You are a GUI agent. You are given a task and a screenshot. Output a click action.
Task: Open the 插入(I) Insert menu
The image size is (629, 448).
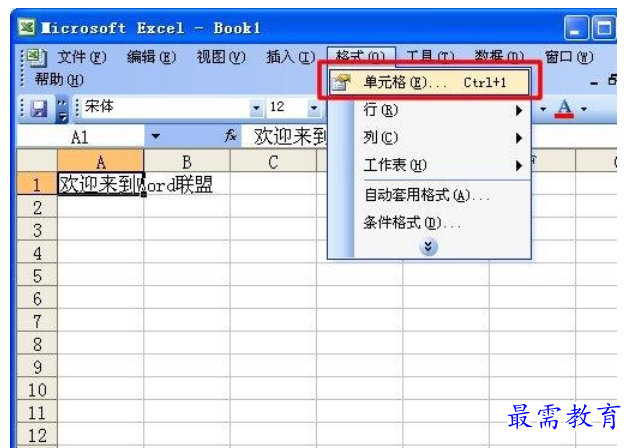tap(291, 57)
